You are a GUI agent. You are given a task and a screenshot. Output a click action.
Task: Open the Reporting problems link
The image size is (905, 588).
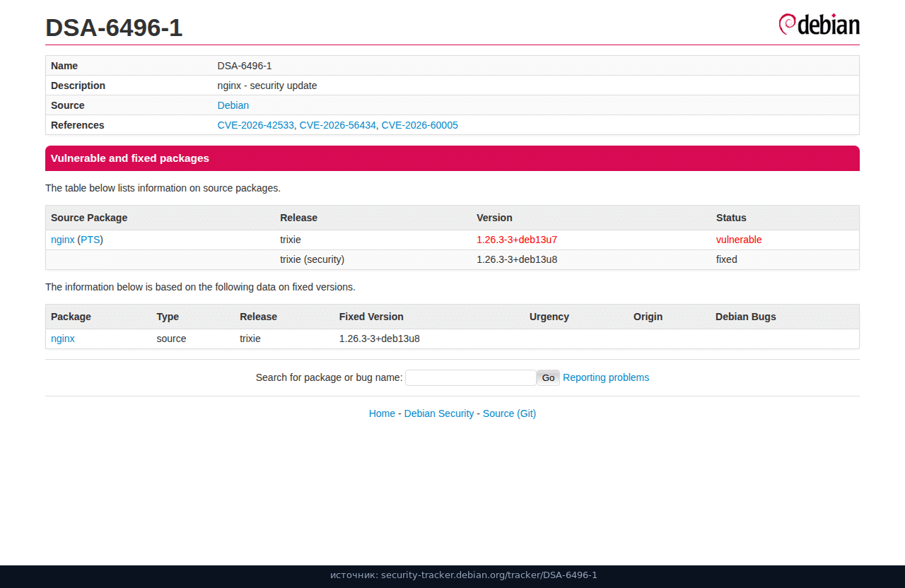[x=606, y=377]
